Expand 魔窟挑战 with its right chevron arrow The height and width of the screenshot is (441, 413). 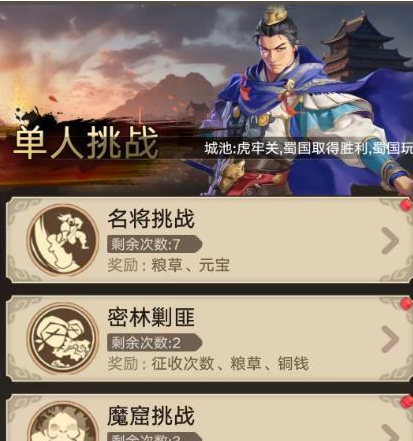click(390, 433)
